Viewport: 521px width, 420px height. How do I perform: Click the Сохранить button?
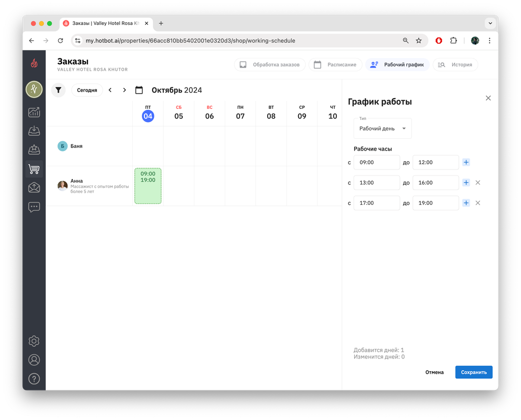(x=474, y=372)
